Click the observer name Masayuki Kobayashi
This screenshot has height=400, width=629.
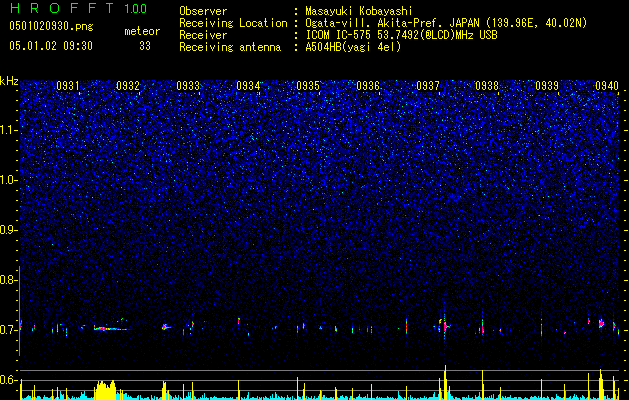359,11
